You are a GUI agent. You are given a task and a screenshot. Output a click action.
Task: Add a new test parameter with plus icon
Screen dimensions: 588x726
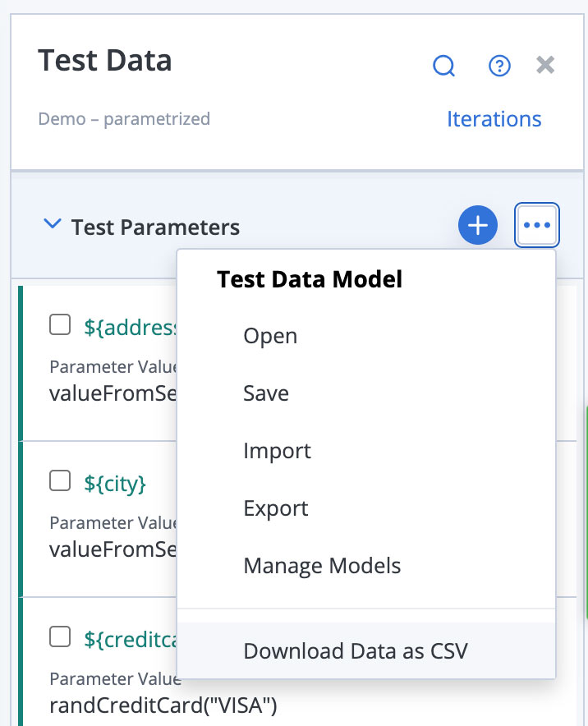tap(478, 225)
